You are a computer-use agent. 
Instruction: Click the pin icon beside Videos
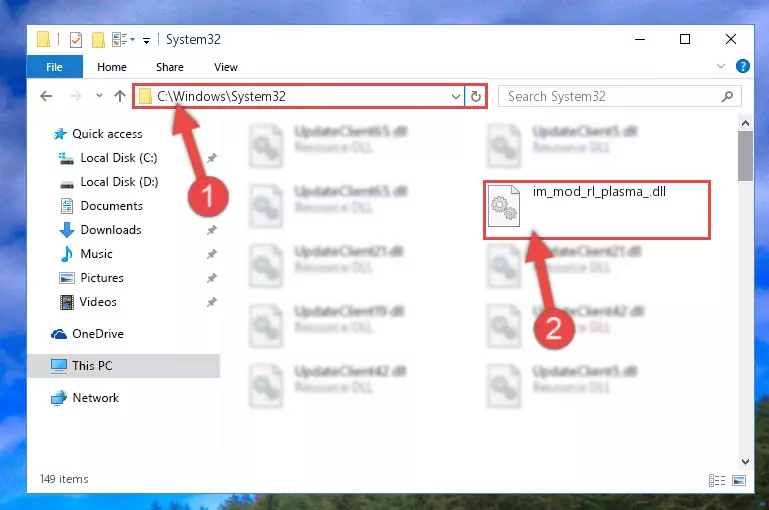click(211, 302)
